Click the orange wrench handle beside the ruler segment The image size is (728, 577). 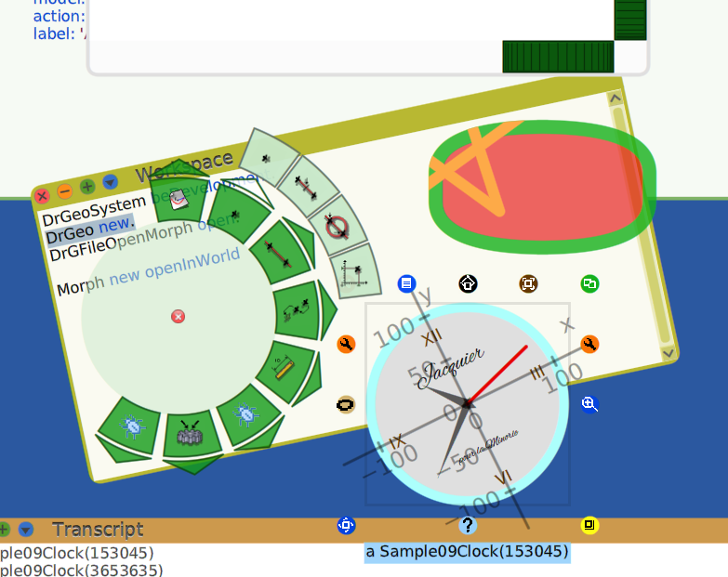click(x=346, y=344)
